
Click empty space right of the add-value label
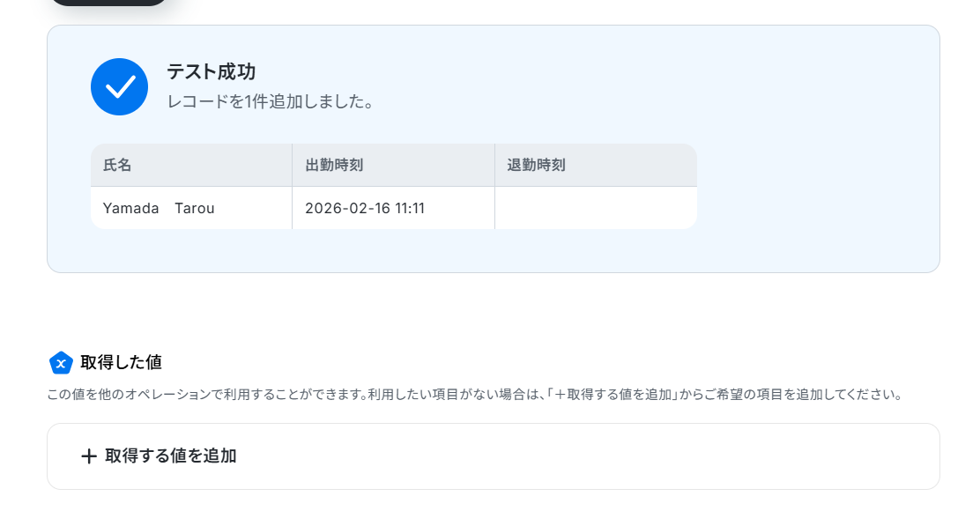588,456
